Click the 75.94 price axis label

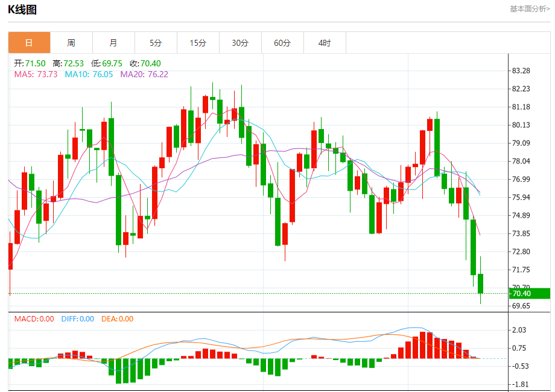(521, 197)
